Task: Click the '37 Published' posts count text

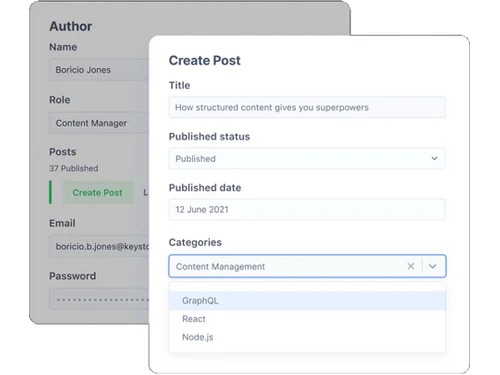Action: coord(74,168)
